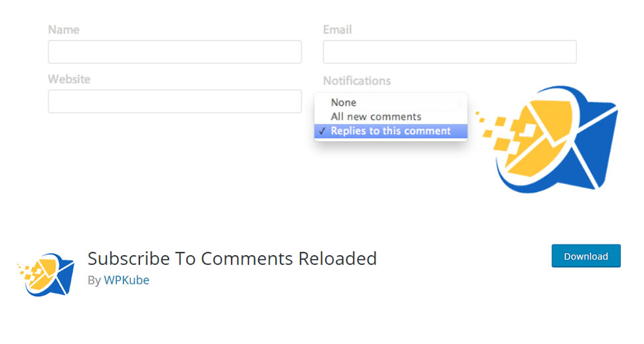Viewport: 644px width, 344px height.
Task: Focus the Website text field
Action: [x=175, y=102]
